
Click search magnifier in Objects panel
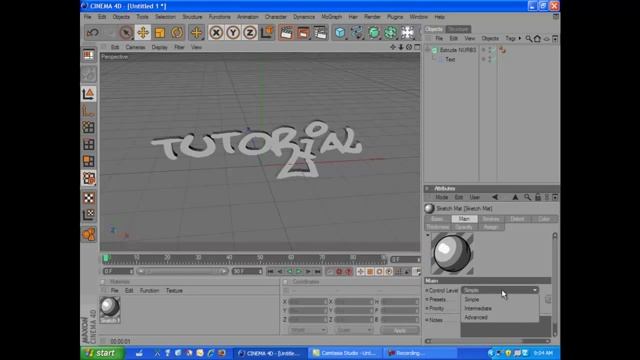point(529,38)
